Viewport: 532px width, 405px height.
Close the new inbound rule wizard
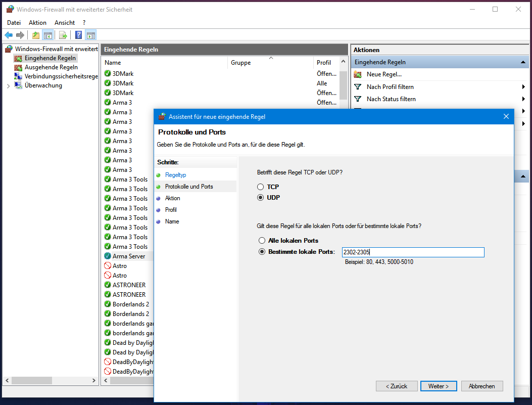point(506,116)
